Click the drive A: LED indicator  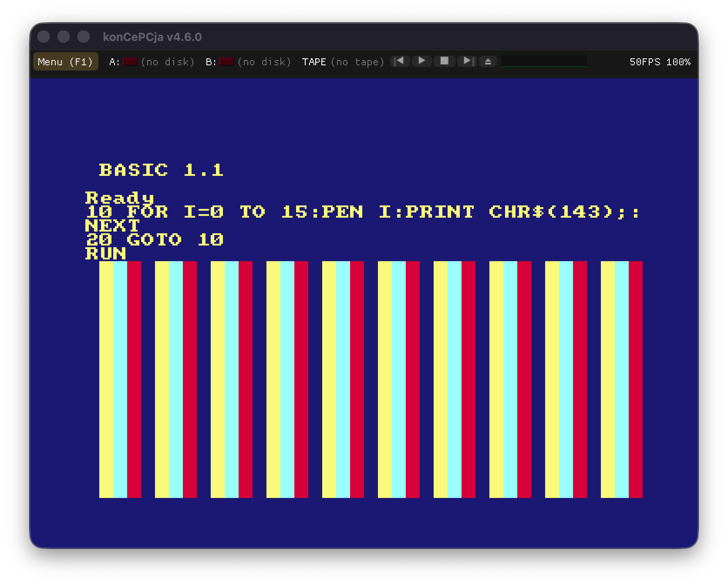(130, 62)
